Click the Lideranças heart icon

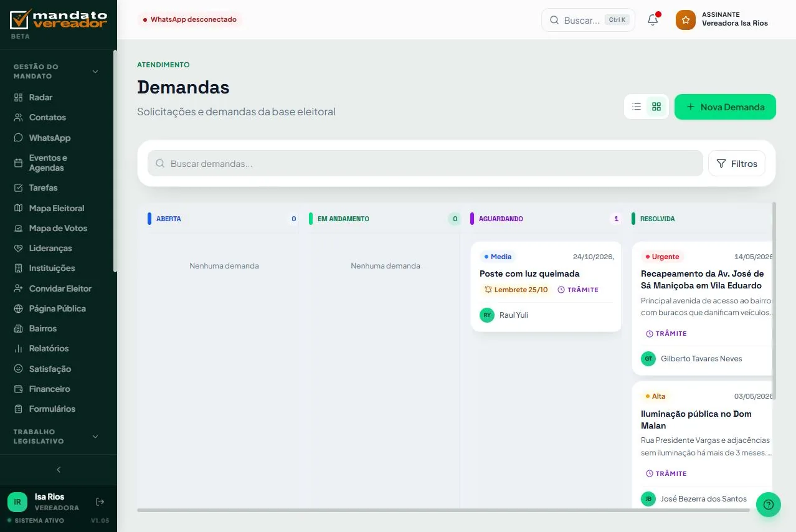pyautogui.click(x=18, y=248)
